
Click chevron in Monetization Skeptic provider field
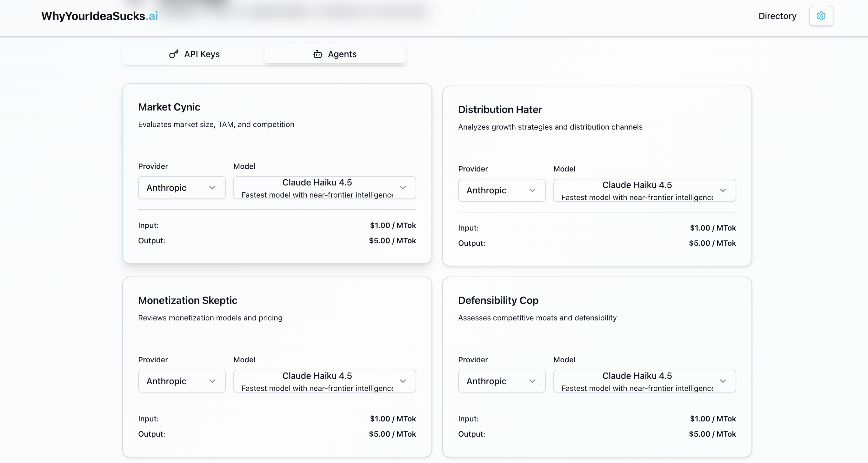(x=212, y=381)
